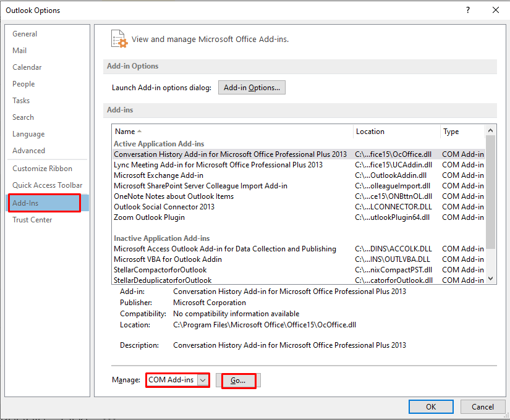
Task: Click the add-ins list scrollbar thumb
Action: (491, 193)
